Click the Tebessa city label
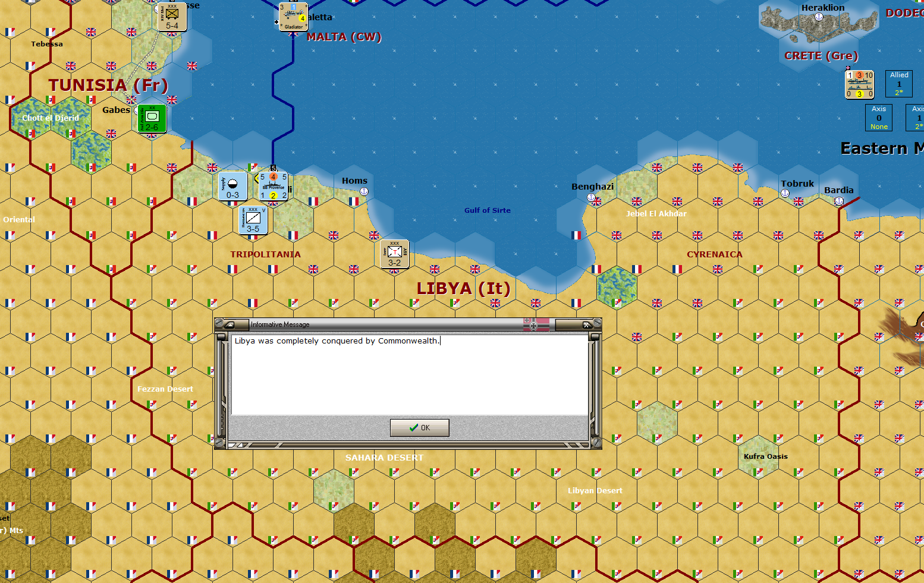The image size is (924, 583). [x=47, y=44]
